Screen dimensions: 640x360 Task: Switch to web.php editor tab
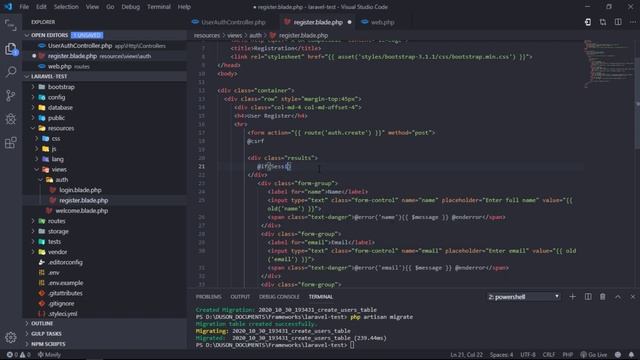point(382,22)
